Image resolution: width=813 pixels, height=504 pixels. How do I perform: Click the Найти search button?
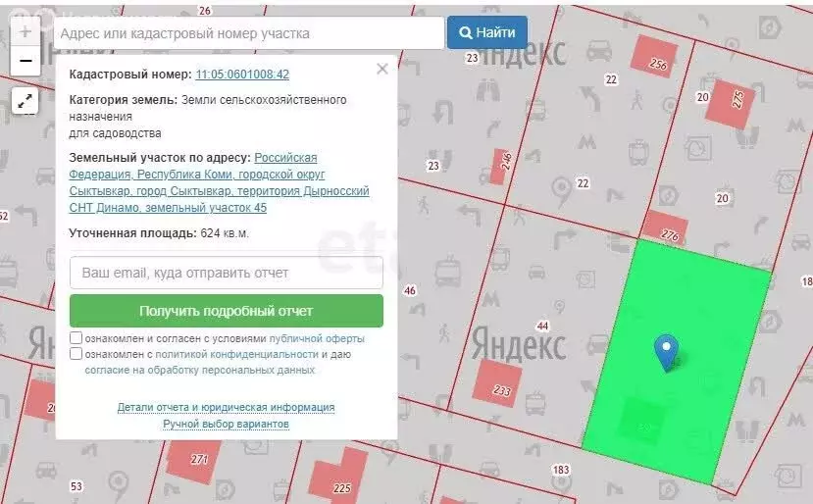coord(487,32)
